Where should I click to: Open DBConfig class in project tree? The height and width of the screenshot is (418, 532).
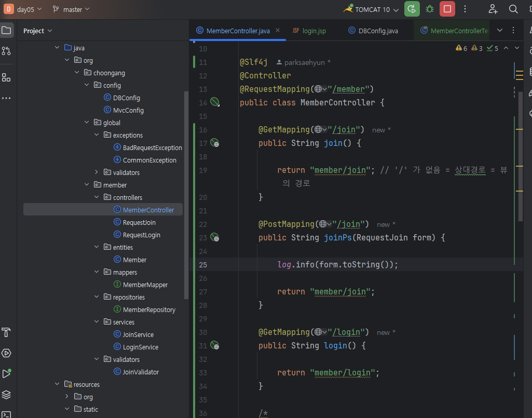pos(127,98)
